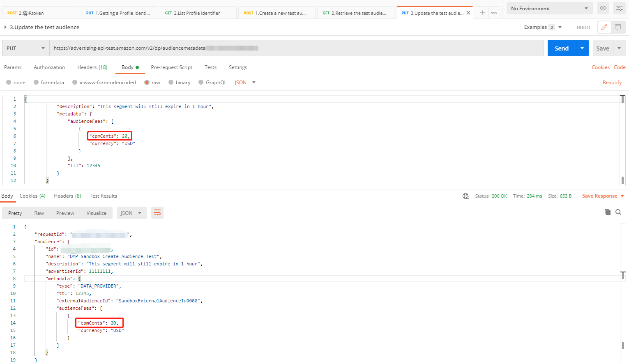Open the comments icon beside the pencil

617,27
